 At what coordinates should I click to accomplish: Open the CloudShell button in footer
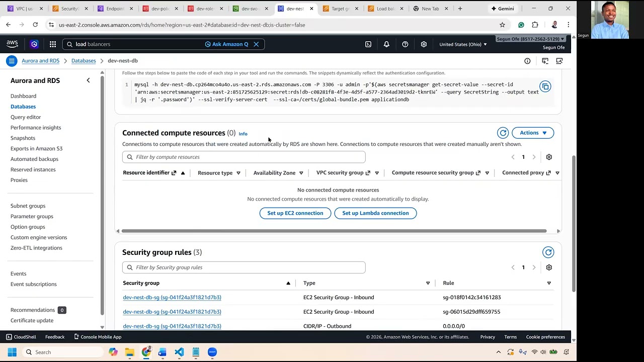click(21, 337)
